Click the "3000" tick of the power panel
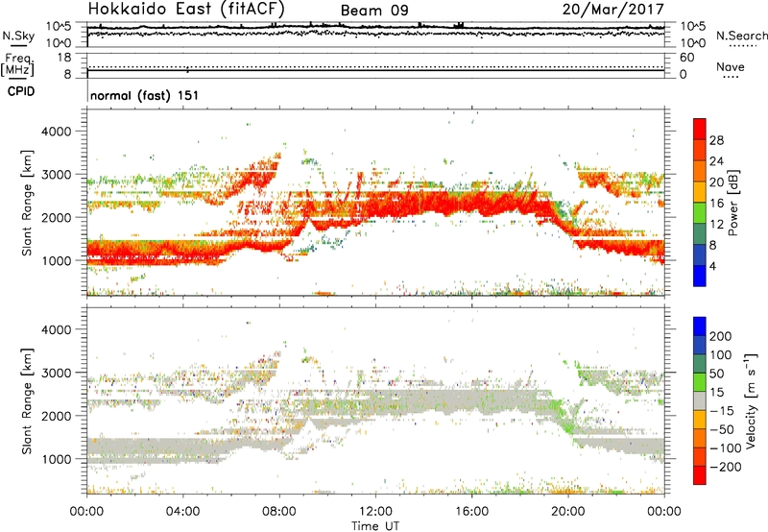The image size is (768, 532). [57, 175]
